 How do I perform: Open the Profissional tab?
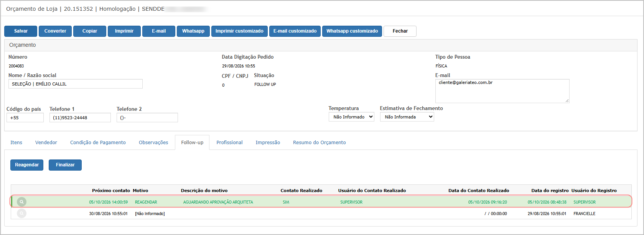(x=229, y=143)
